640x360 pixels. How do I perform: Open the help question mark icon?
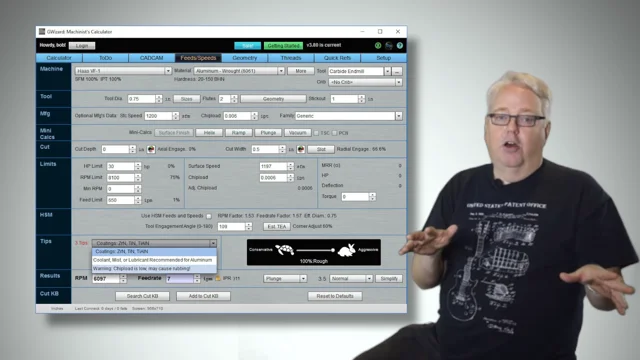click(x=400, y=45)
